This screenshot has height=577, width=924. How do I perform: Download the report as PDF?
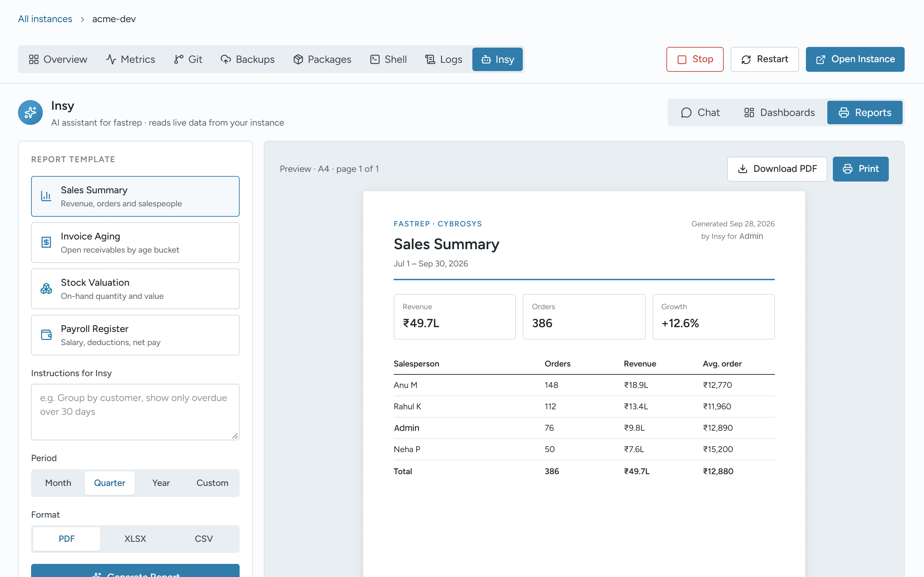tap(777, 169)
